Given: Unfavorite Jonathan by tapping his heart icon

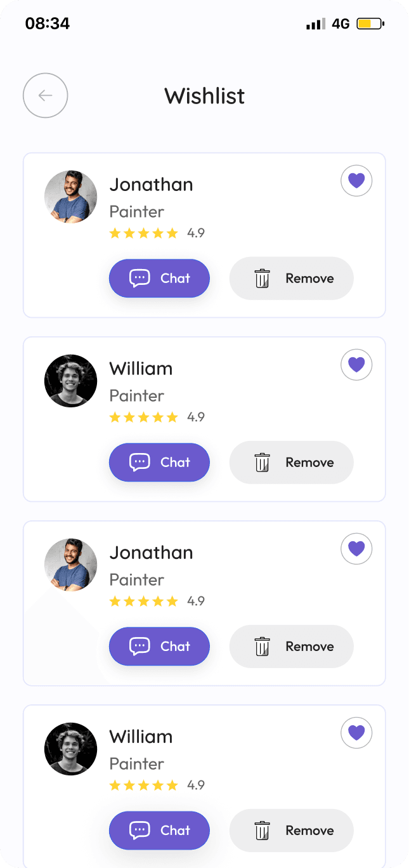Looking at the screenshot, I should 356,180.
